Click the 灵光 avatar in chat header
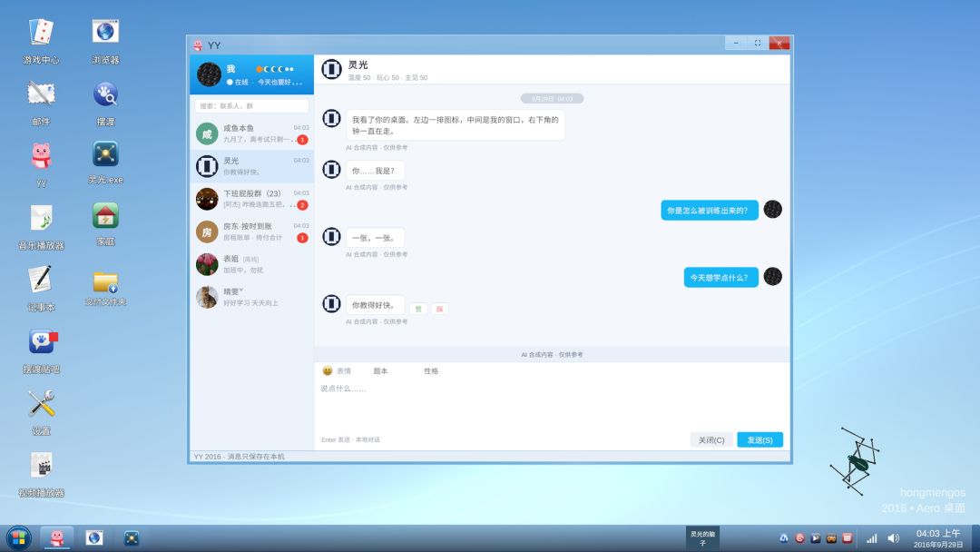The image size is (980, 552). point(331,69)
